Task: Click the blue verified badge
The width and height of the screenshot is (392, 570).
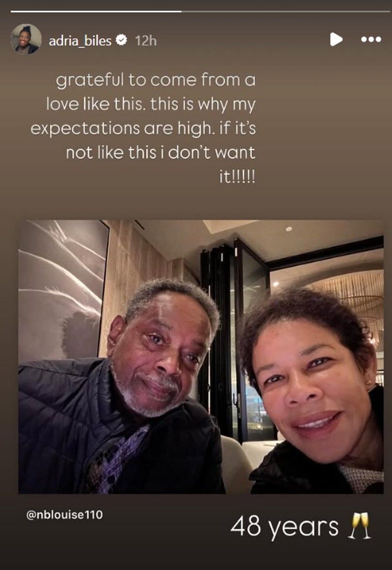Action: (121, 40)
